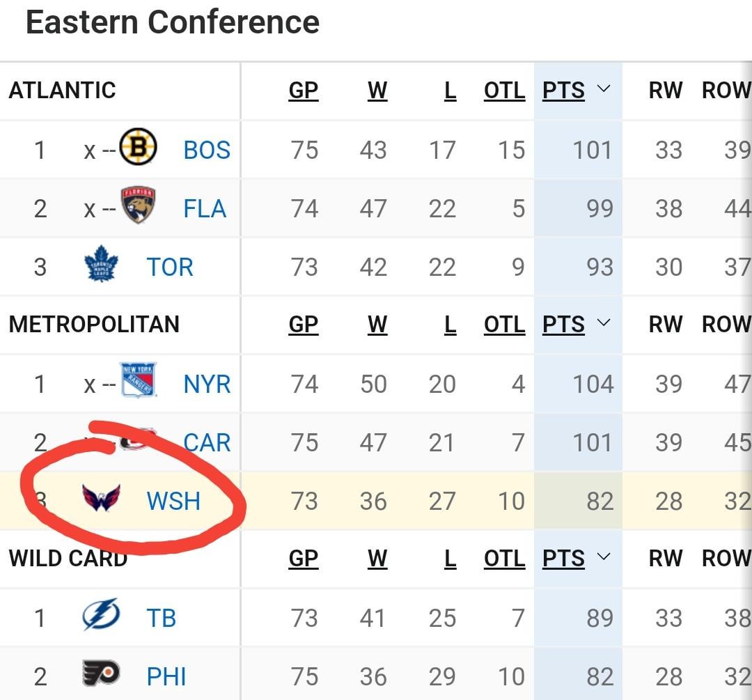Click the New York Rangers logo

[138, 381]
